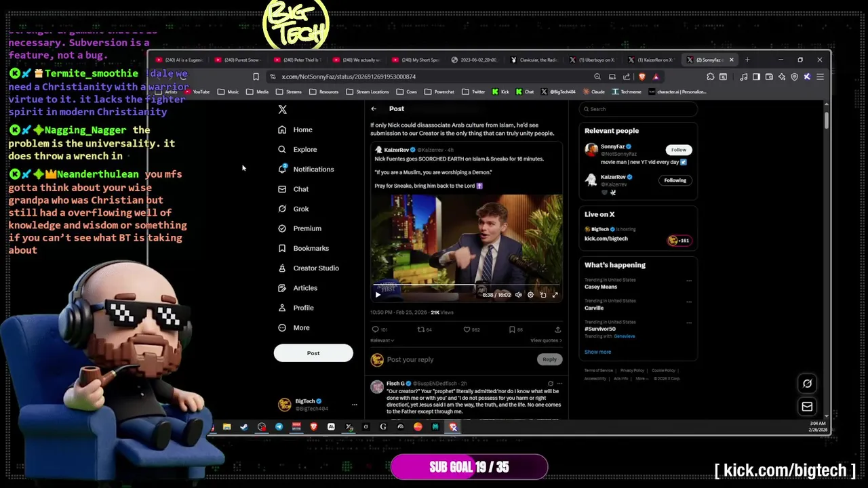
Task: Open Notifications in the sidebar
Action: coord(306,169)
